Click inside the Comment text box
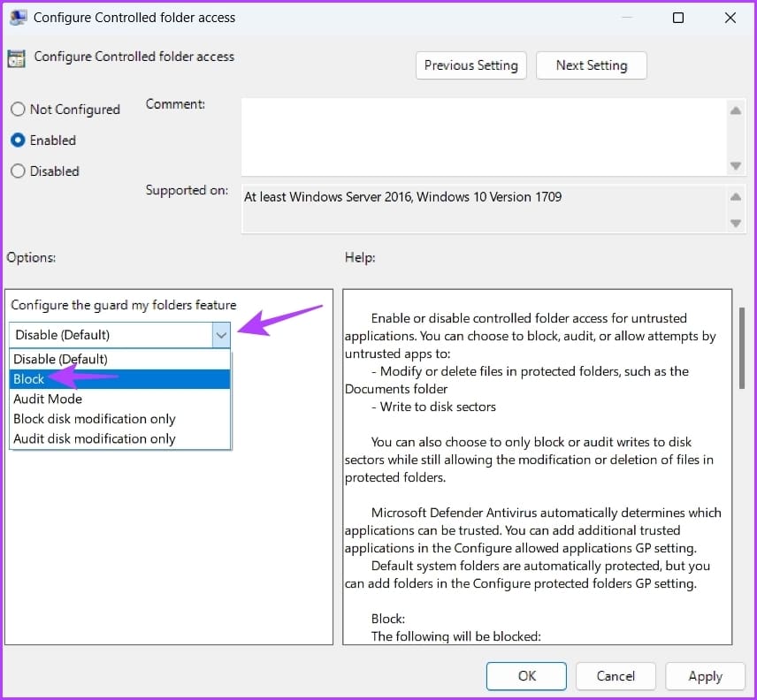 coord(484,137)
